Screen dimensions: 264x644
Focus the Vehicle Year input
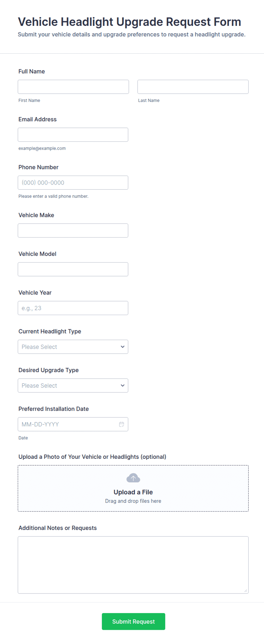click(x=73, y=308)
